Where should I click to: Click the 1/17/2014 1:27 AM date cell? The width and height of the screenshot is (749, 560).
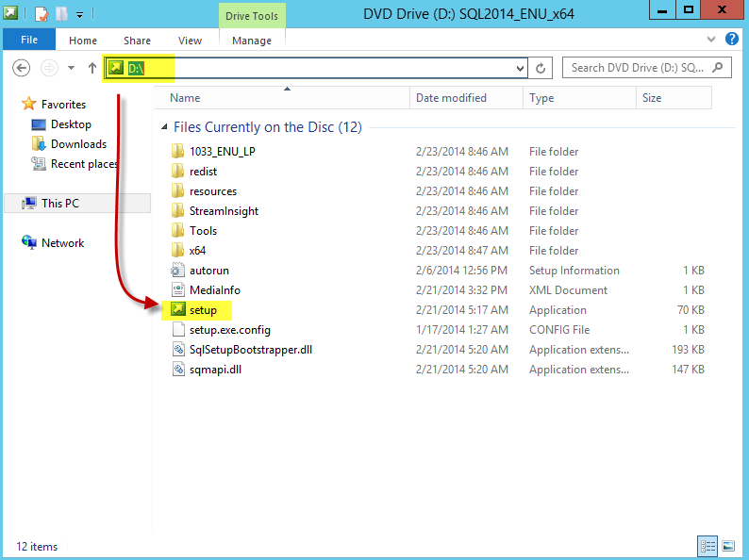[x=461, y=330]
